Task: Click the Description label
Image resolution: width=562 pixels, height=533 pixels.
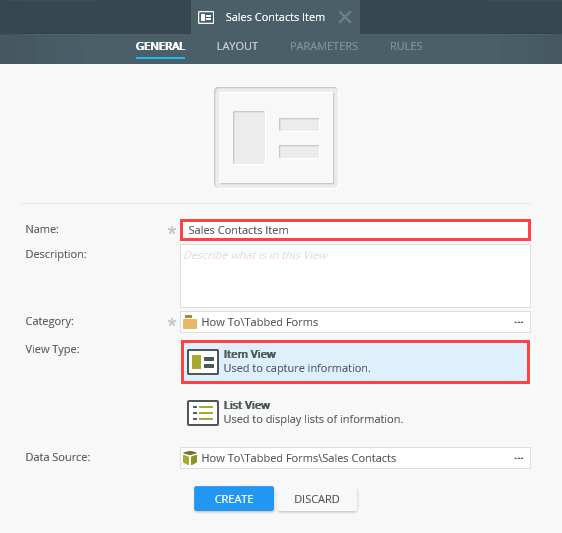Action: [56, 254]
